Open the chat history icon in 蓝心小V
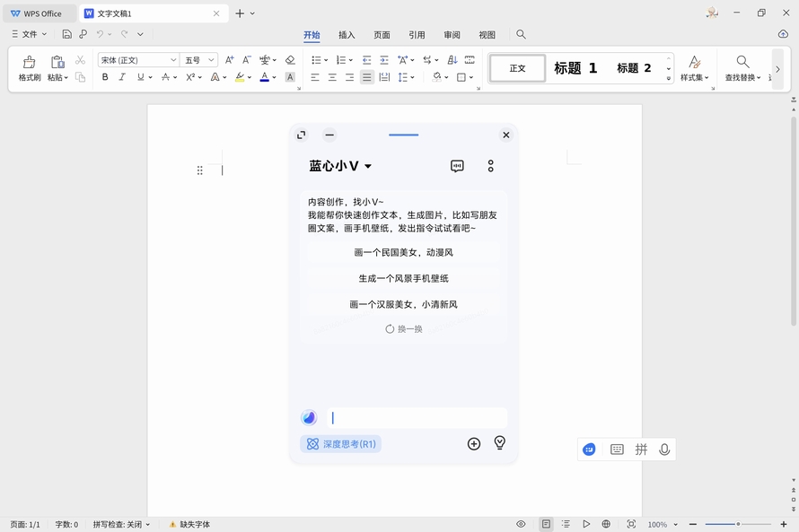 pyautogui.click(x=457, y=166)
